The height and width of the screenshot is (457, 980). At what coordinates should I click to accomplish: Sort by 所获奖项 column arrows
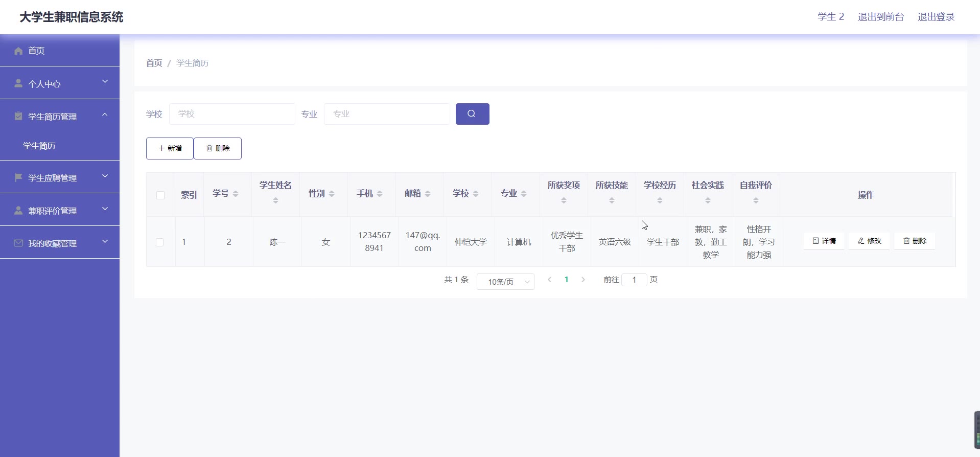click(x=564, y=200)
